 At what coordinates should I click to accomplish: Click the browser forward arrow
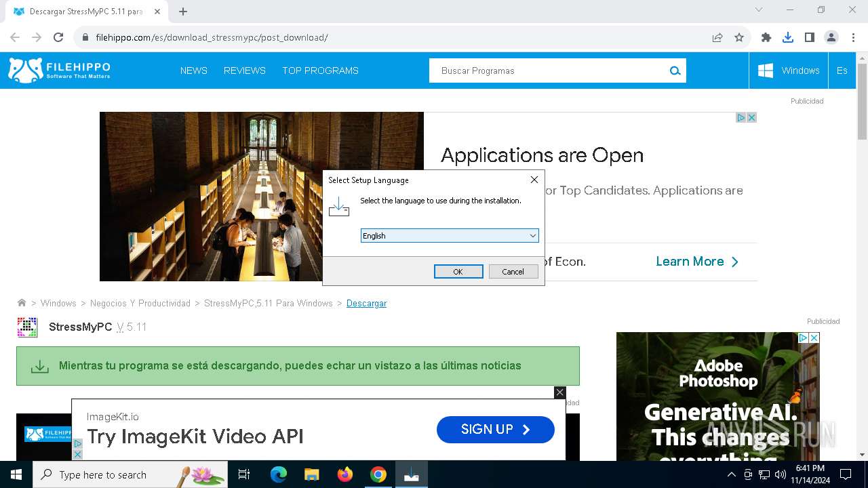pyautogui.click(x=37, y=37)
